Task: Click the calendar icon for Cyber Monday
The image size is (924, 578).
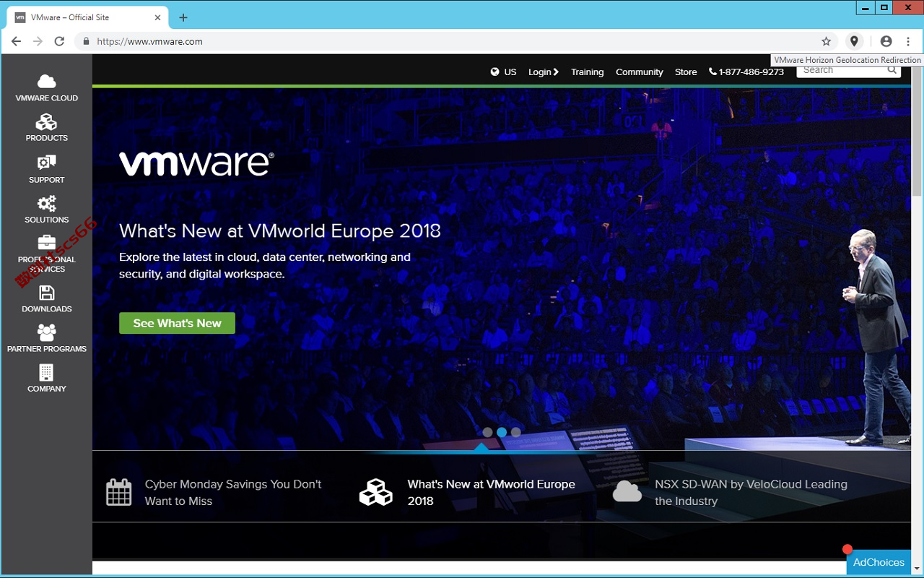Action: tap(118, 492)
